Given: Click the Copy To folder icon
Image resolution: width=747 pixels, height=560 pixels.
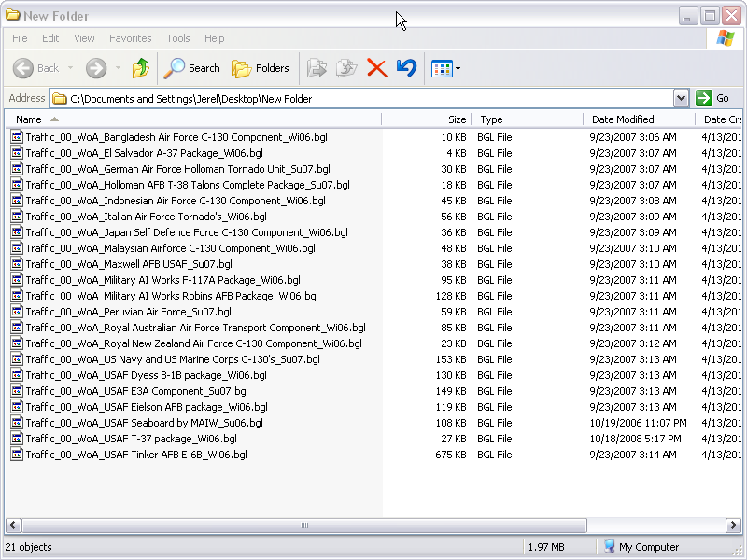Looking at the screenshot, I should [346, 68].
